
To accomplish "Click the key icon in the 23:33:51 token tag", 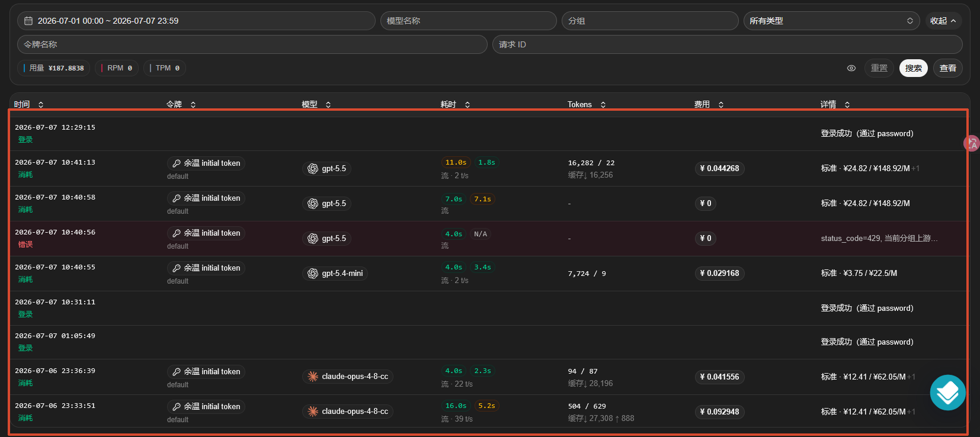I will pos(177,407).
